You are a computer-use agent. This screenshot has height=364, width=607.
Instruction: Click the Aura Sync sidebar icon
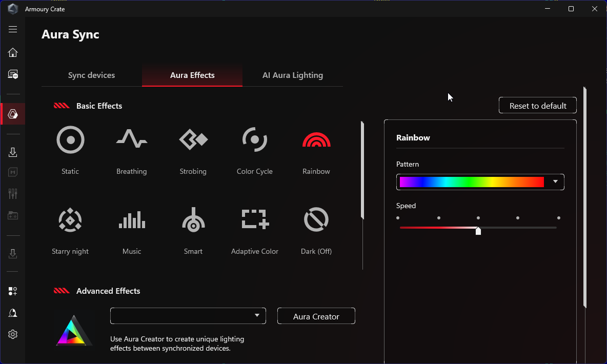(x=13, y=114)
